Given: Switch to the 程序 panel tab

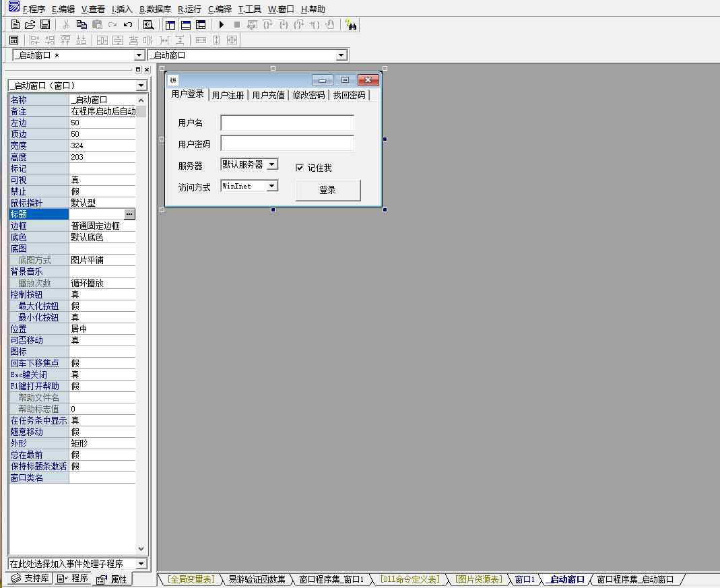Looking at the screenshot, I should (x=73, y=579).
